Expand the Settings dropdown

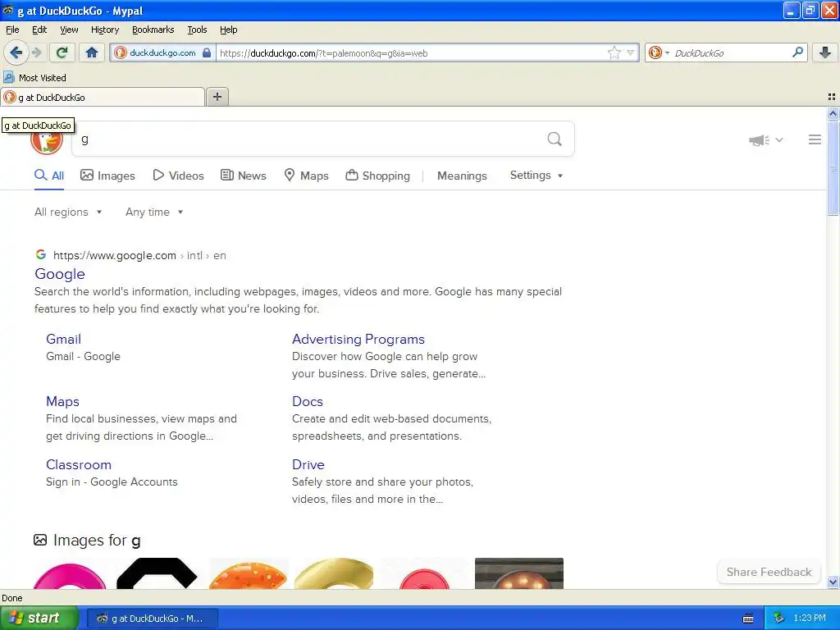[x=536, y=176]
